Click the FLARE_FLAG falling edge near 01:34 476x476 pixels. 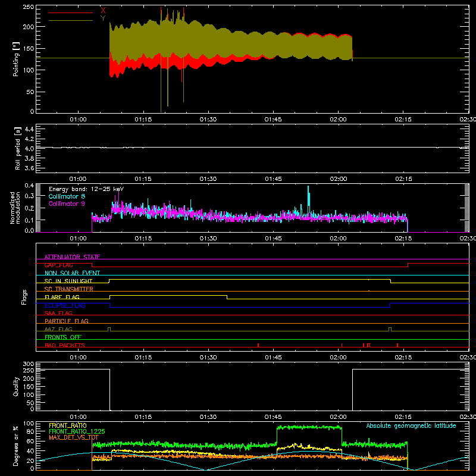[x=227, y=297]
